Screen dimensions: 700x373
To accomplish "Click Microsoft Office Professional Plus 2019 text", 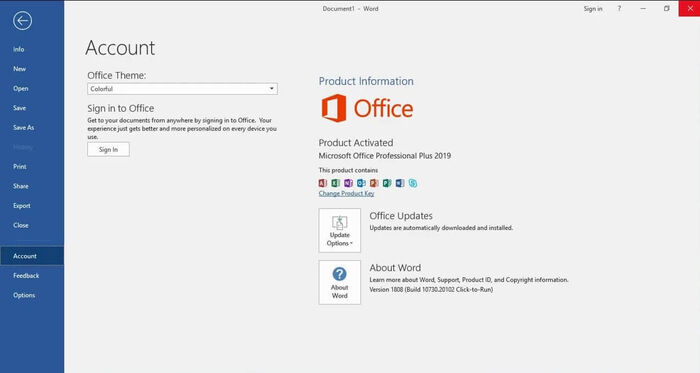I will (385, 156).
